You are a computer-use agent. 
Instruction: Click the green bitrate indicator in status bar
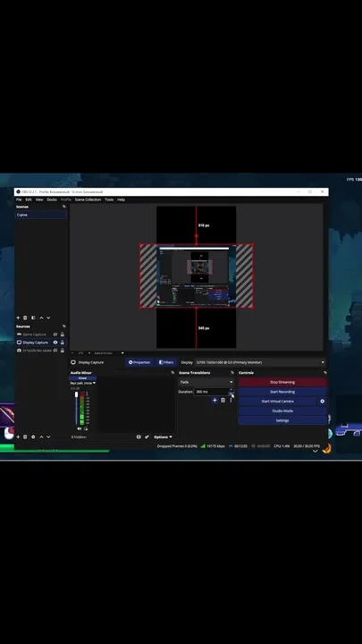(x=203, y=446)
